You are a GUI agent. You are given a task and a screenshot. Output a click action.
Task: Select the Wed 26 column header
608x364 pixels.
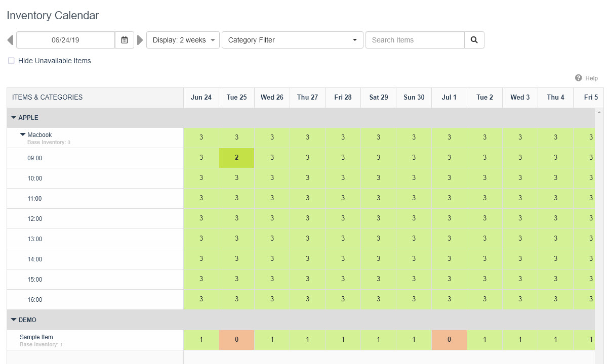(x=272, y=98)
